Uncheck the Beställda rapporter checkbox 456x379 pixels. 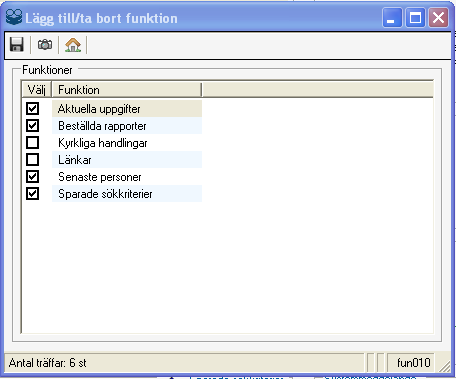click(33, 126)
